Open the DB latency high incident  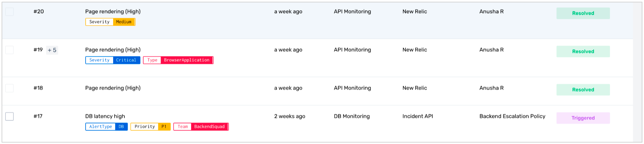point(105,116)
